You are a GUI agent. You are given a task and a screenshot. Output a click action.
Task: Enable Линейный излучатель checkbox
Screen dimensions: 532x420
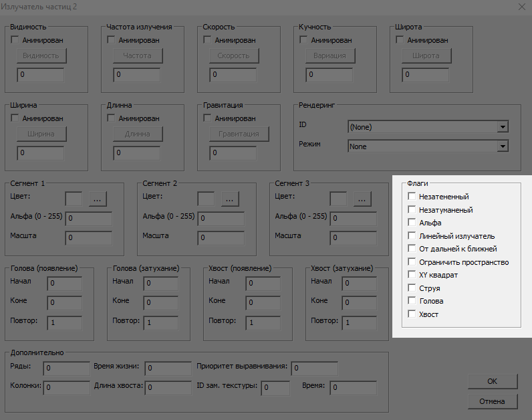[x=412, y=235]
